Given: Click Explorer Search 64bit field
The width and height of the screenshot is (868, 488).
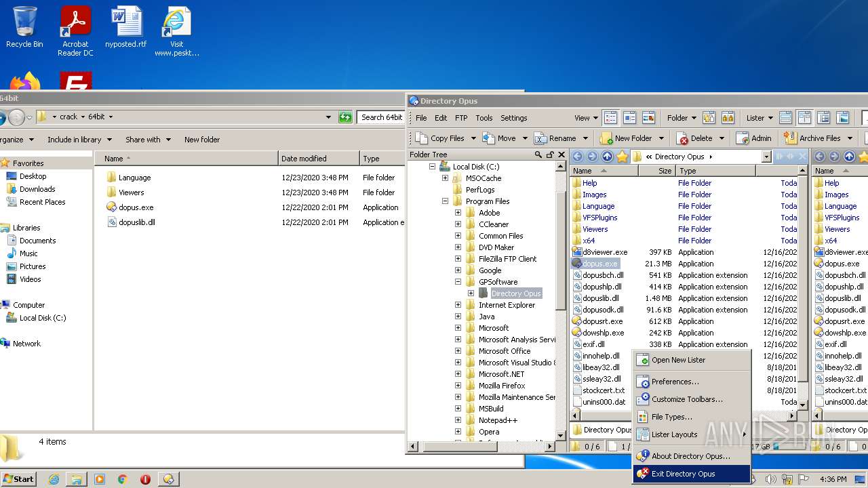Looking at the screenshot, I should click(x=381, y=117).
